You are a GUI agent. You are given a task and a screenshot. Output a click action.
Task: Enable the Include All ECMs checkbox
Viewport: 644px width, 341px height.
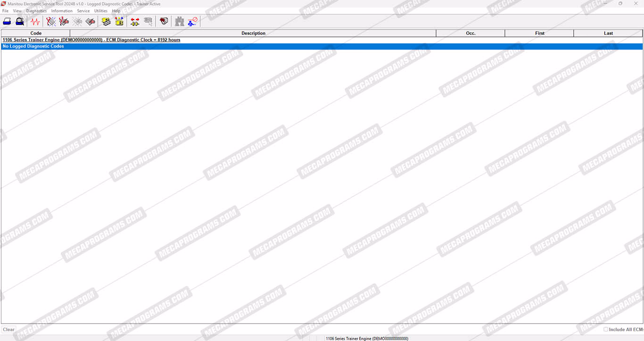pyautogui.click(x=606, y=330)
